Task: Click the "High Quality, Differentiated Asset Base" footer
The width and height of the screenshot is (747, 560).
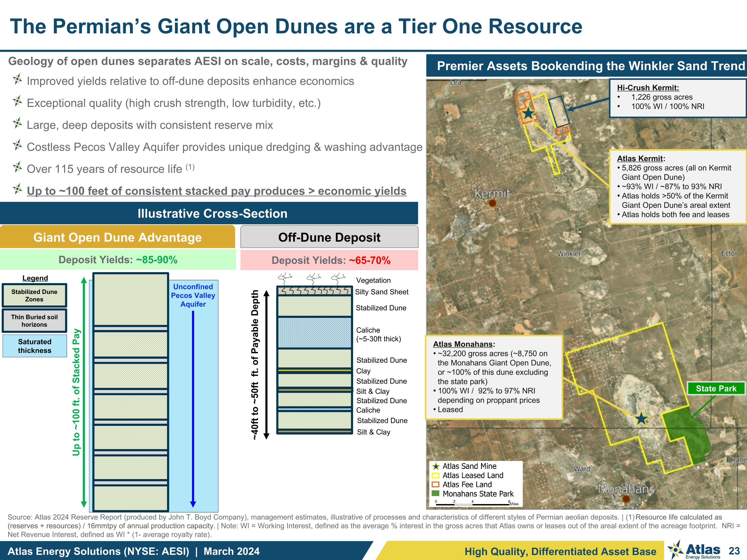Action: point(560,551)
